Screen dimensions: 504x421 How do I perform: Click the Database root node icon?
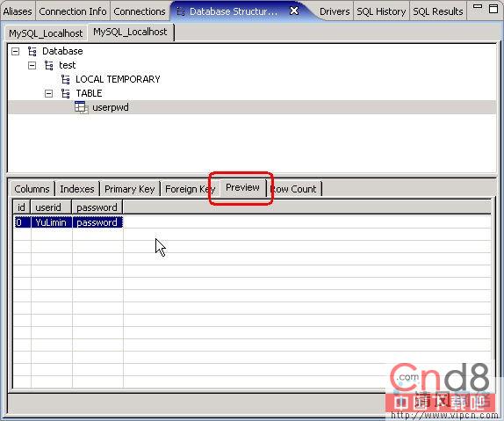32,51
